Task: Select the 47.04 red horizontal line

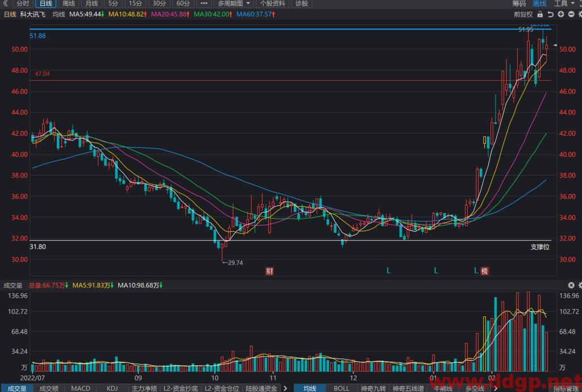Action: [290, 81]
